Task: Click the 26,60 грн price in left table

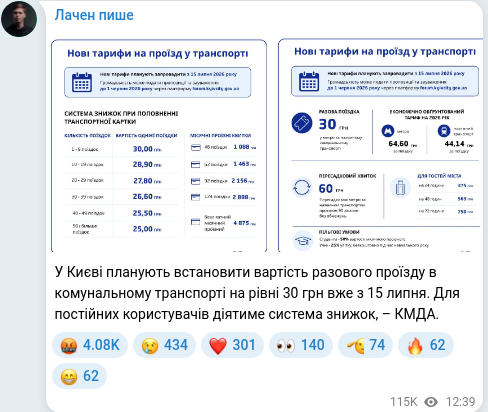Action: [x=147, y=197]
